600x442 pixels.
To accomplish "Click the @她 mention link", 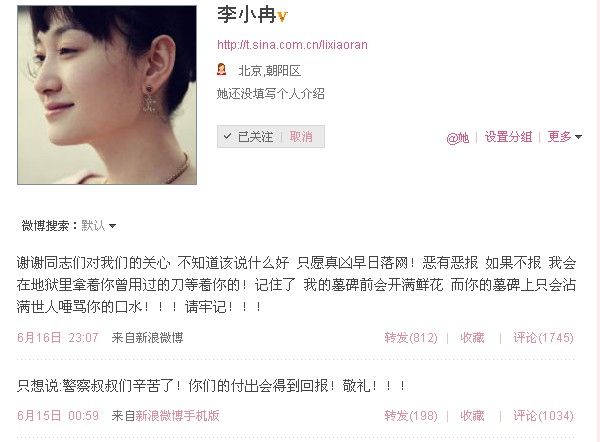I will click(457, 137).
